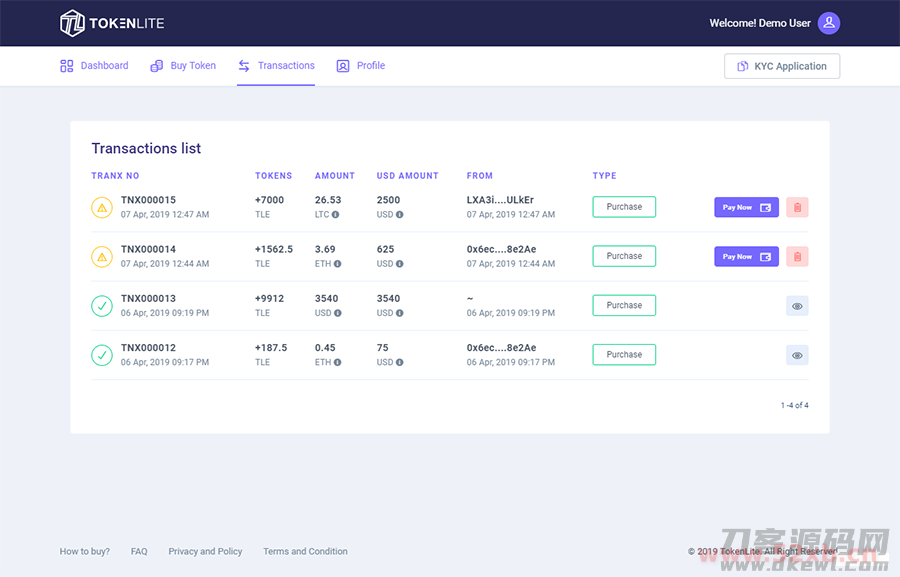This screenshot has height=577, width=900.
Task: Click the info icon beside LTC amount
Action: coord(335,215)
